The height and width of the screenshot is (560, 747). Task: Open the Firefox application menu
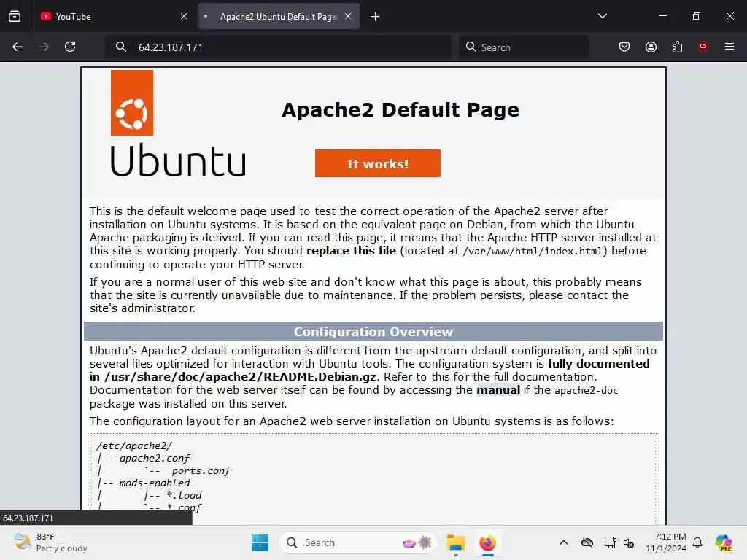[x=729, y=47]
